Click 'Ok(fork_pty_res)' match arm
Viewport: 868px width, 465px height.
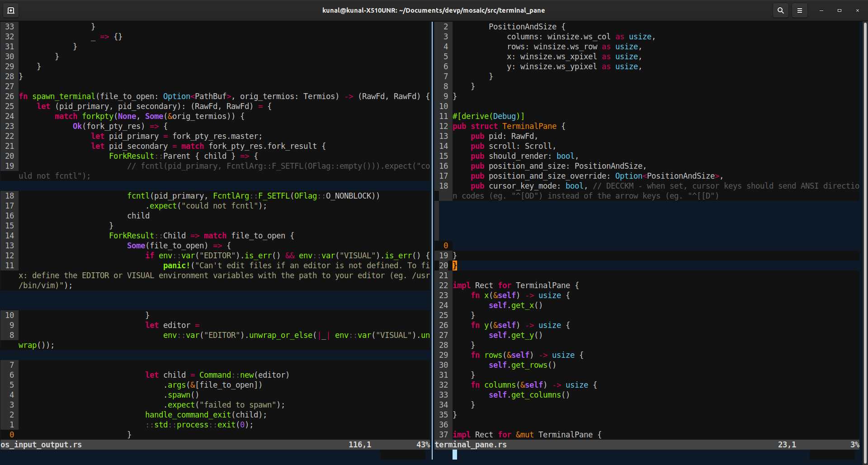coord(120,126)
